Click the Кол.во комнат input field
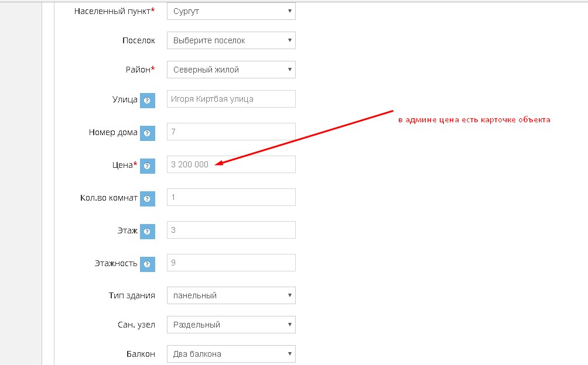The width and height of the screenshot is (588, 365). (x=231, y=197)
